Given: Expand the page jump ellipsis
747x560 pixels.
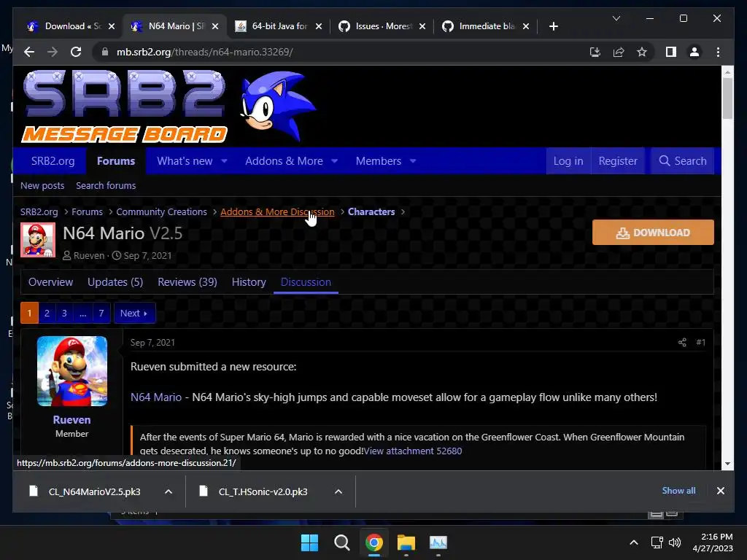Looking at the screenshot, I should click(83, 314).
